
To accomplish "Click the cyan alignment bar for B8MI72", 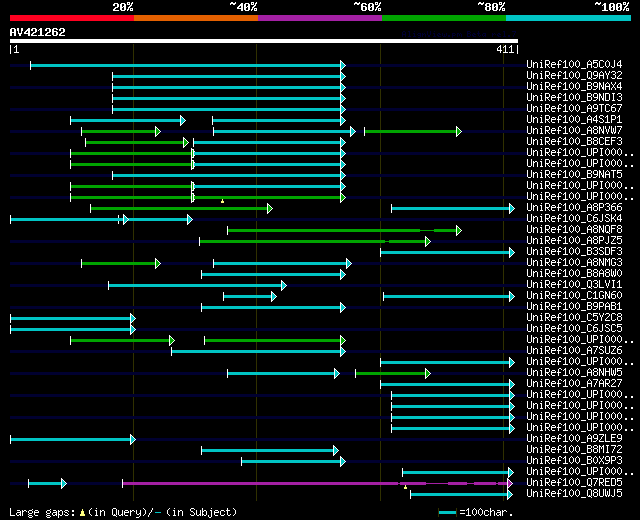I will point(270,451).
